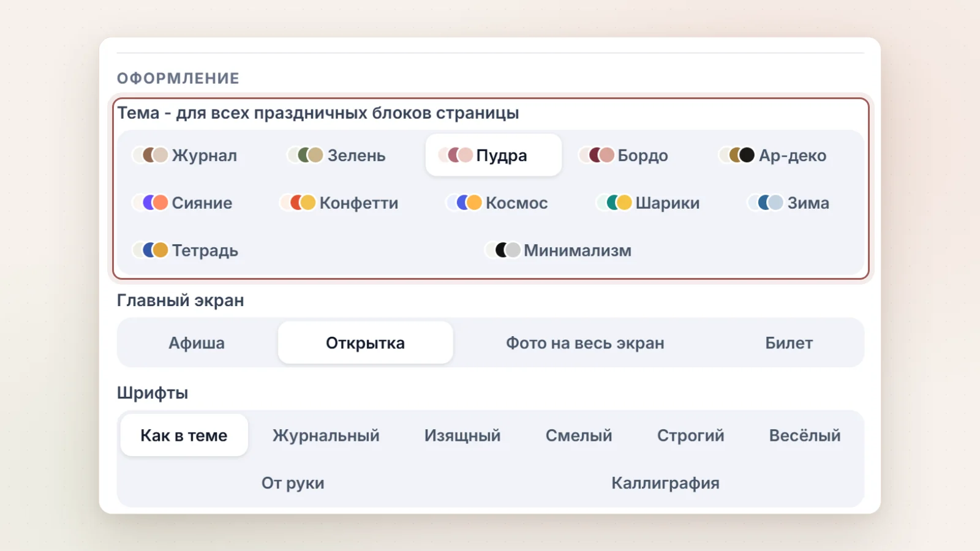Click the Минимализм theme color dots

point(503,250)
